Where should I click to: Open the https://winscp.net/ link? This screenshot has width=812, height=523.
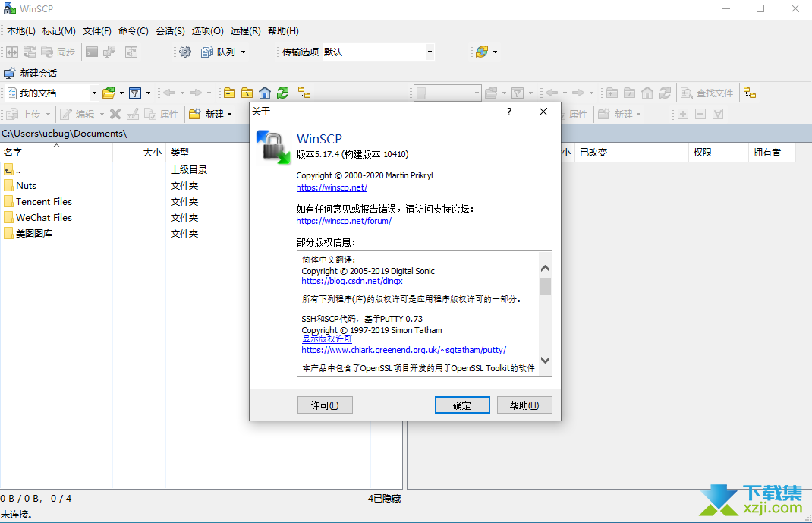click(x=332, y=187)
